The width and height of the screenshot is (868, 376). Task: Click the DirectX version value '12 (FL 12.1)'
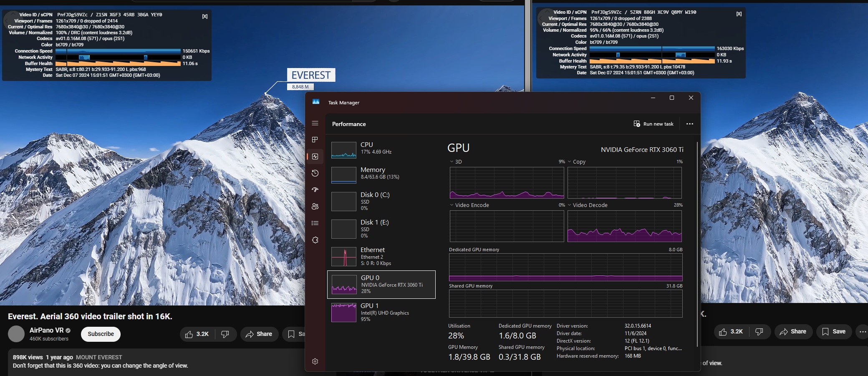(x=637, y=341)
